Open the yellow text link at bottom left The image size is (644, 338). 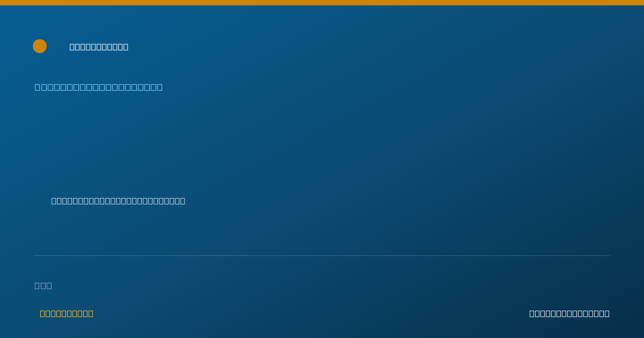pyautogui.click(x=67, y=313)
